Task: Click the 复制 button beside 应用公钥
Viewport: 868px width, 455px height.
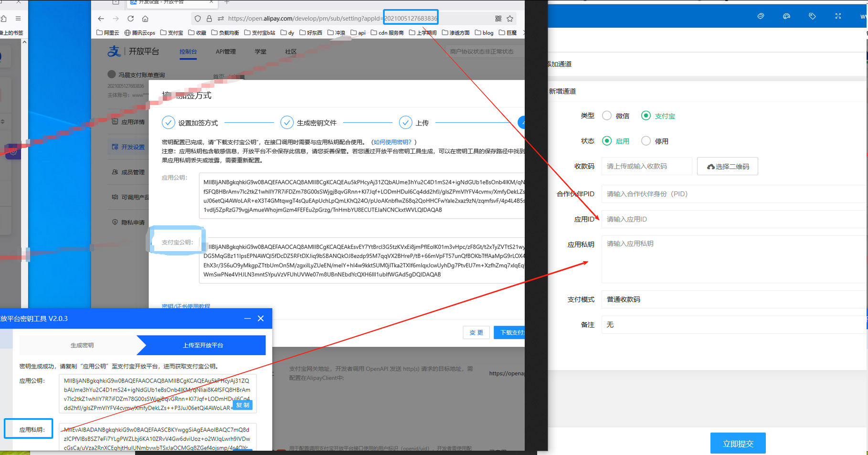Action: (243, 405)
